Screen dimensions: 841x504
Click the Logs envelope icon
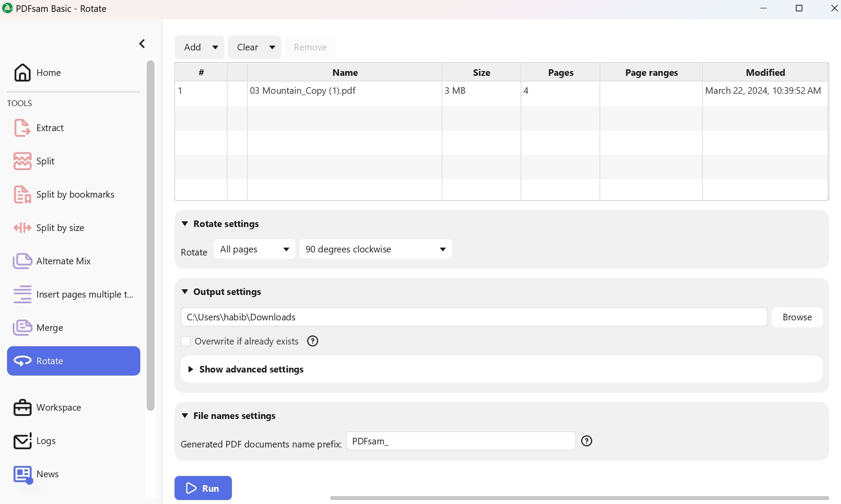(22, 441)
